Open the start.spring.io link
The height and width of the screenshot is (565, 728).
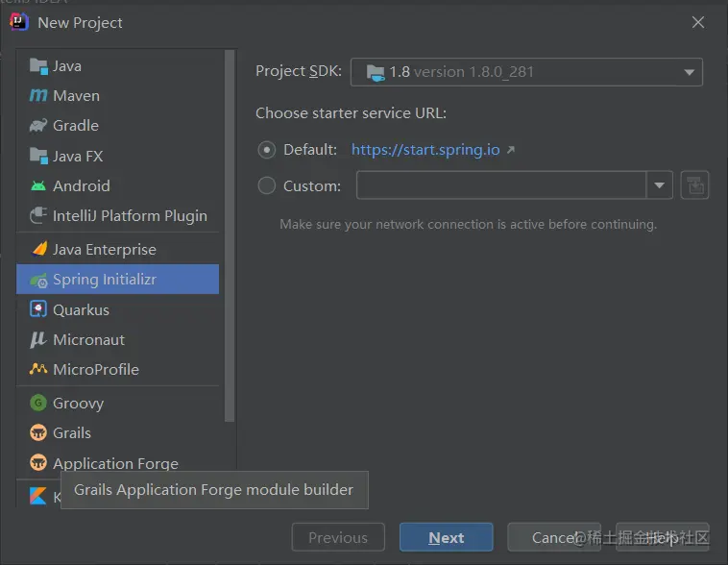click(425, 150)
